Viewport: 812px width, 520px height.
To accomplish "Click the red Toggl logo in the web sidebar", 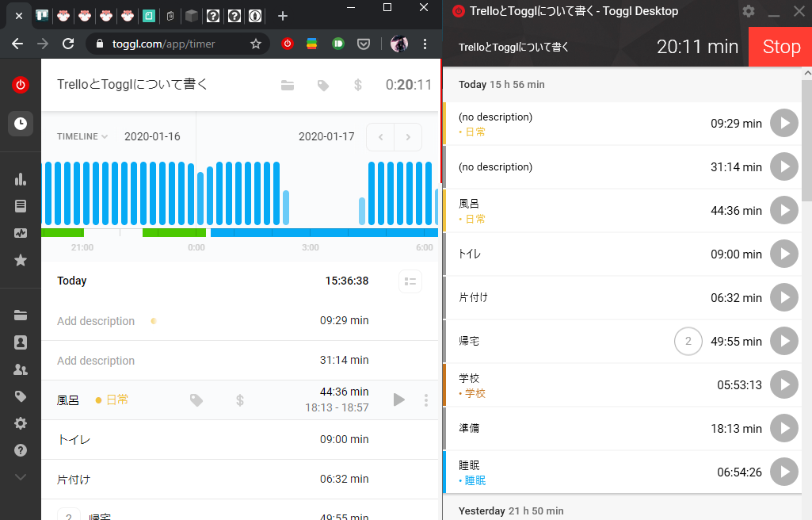I will [x=20, y=85].
